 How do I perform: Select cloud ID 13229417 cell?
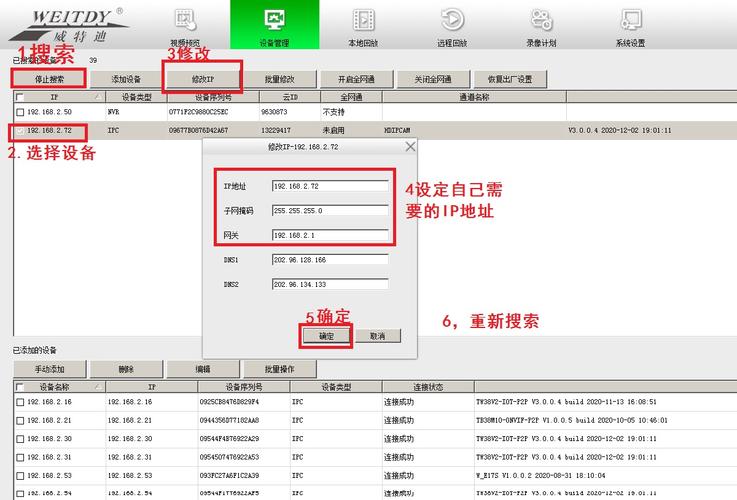[275, 131]
